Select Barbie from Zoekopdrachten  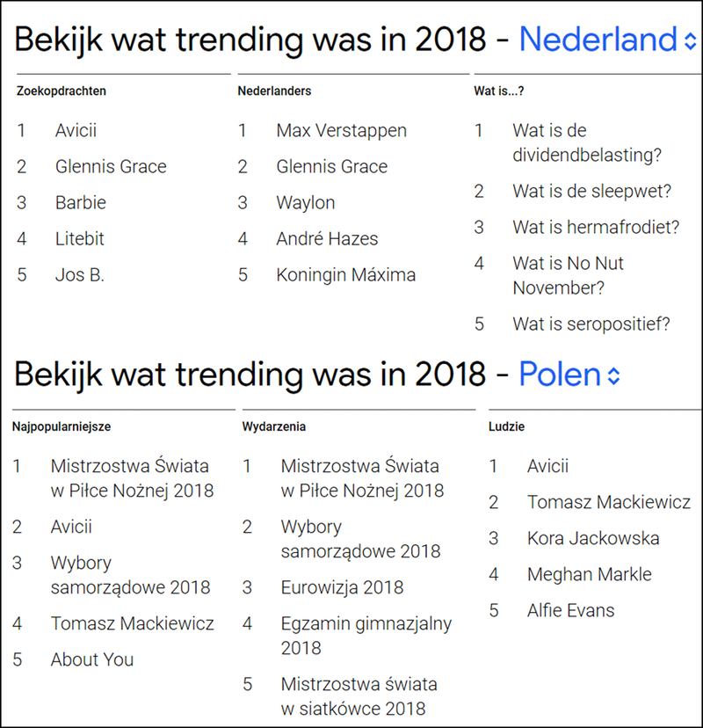81,202
